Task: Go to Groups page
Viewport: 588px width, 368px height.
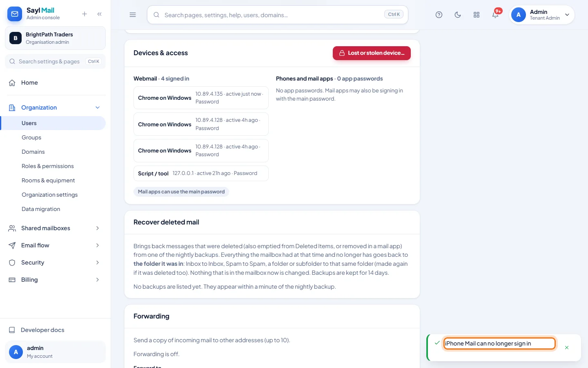Action: (31, 137)
